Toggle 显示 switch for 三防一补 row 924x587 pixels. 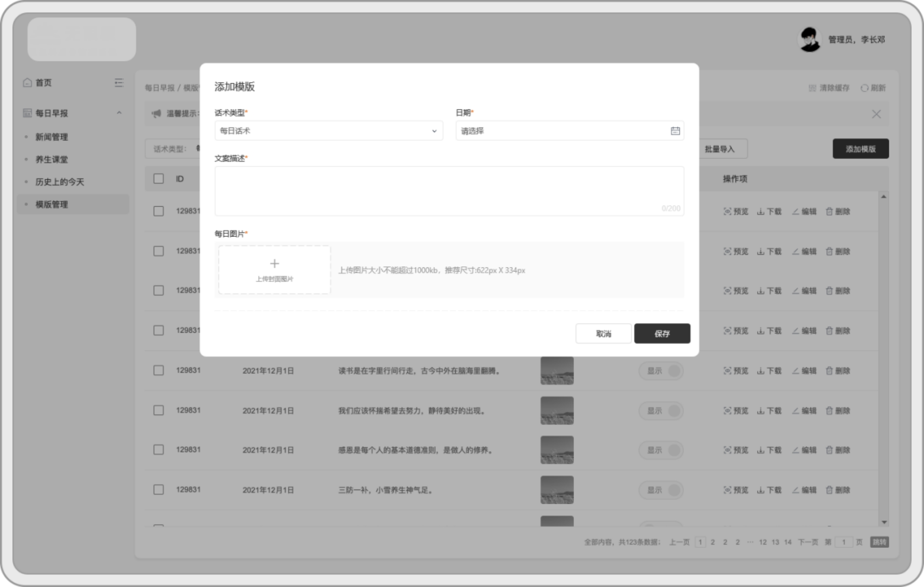click(661, 490)
